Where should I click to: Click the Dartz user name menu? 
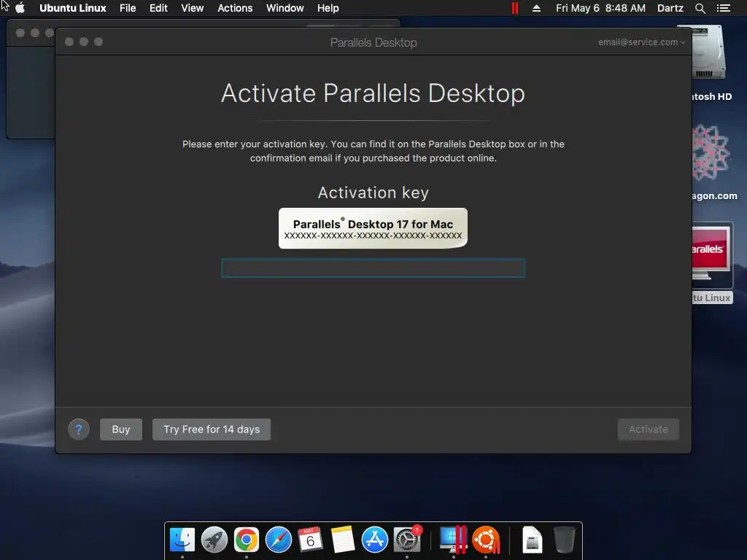click(670, 8)
